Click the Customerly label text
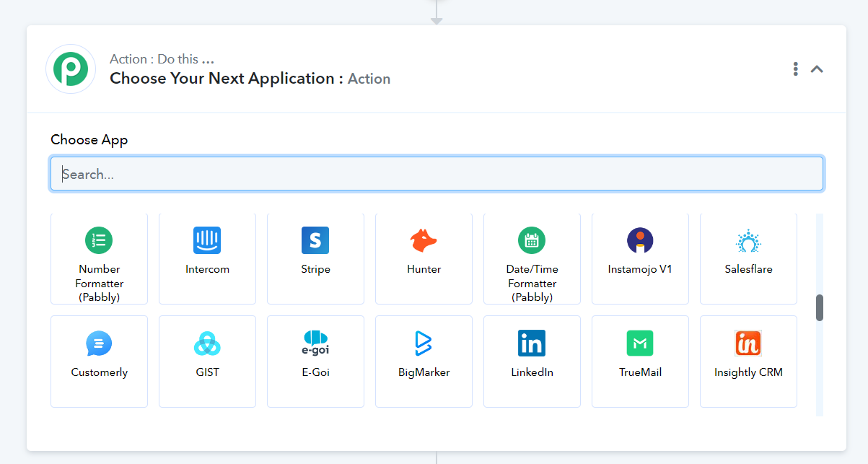Screen dimensions: 868x464 99,372
